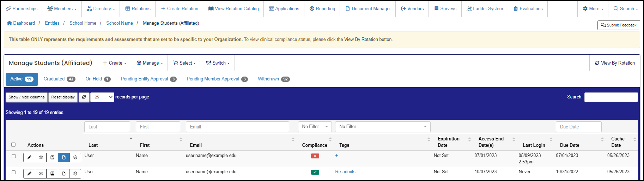Check the first student row checkbox
Image resolution: width=644 pixels, height=181 pixels.
(14, 156)
